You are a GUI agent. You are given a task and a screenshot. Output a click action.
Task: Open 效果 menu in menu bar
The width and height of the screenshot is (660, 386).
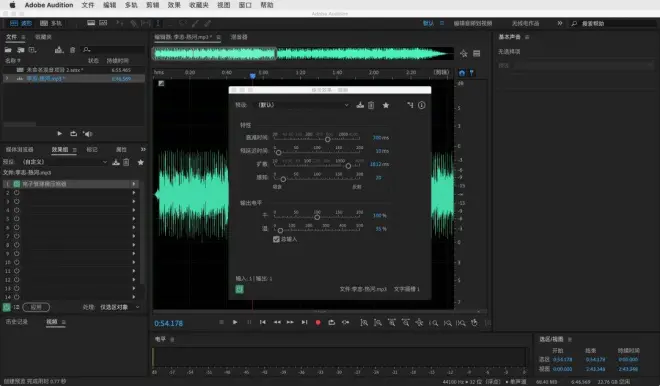(x=174, y=5)
